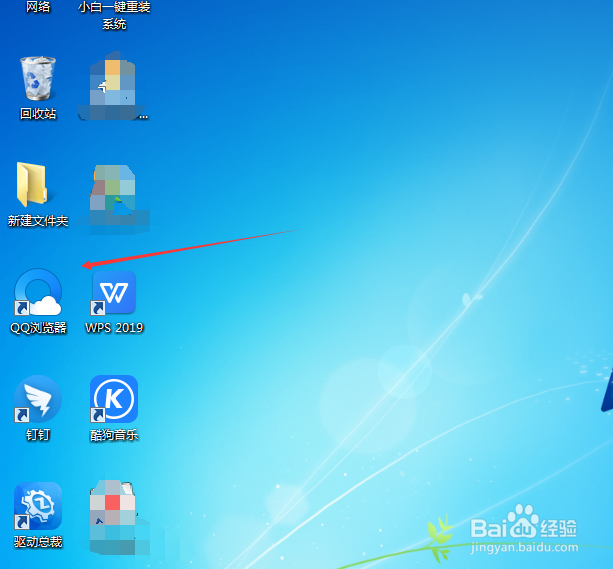Click the QQ浏览器 label text
Screen dimensions: 613x569
coord(38,328)
